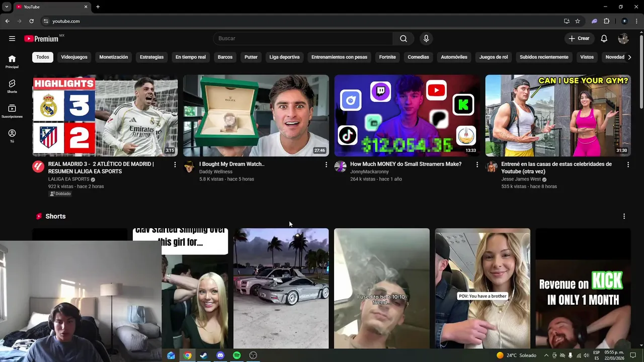Open the Chrome profile avatar

click(624, 21)
